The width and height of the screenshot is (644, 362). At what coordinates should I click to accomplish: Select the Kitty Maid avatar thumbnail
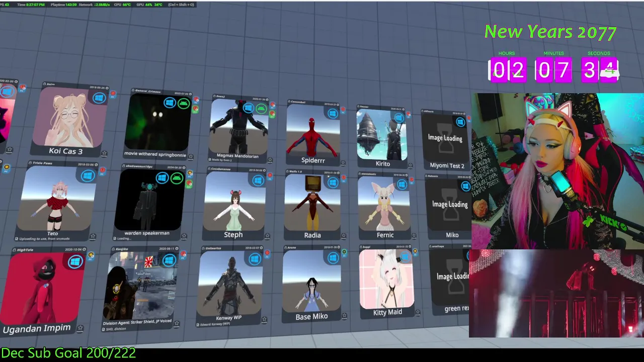pos(387,278)
